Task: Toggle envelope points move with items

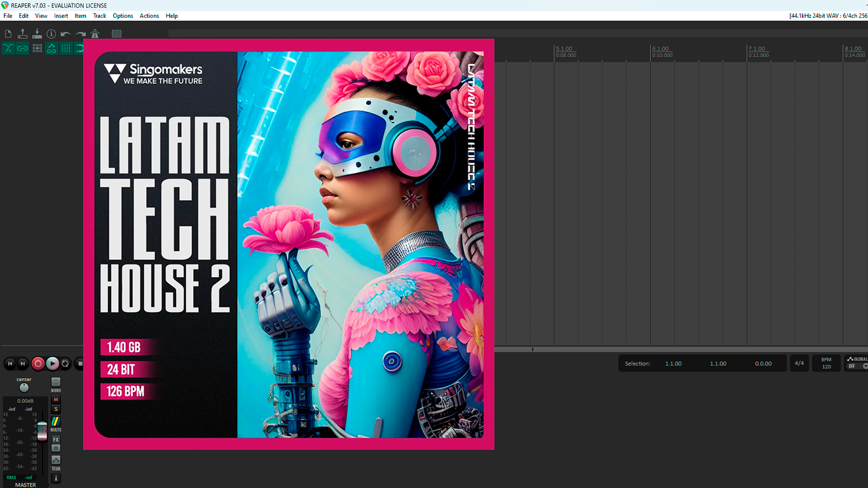Action: pyautogui.click(x=51, y=48)
